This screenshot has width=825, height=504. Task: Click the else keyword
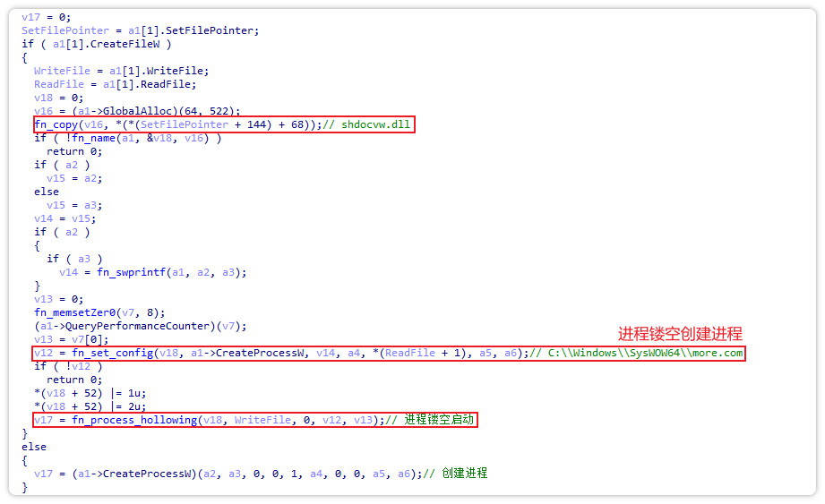(x=34, y=447)
